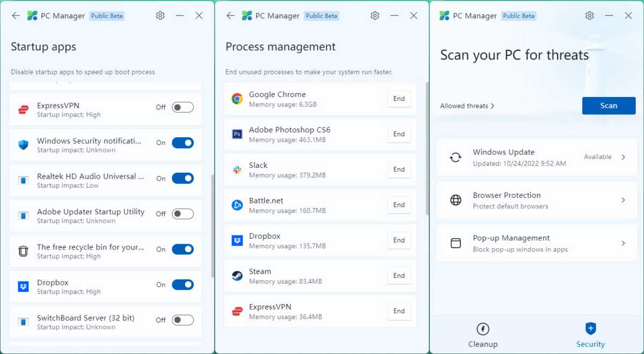The image size is (644, 354).
Task: Click the Public Beta badge in Startup apps window
Action: pos(107,16)
